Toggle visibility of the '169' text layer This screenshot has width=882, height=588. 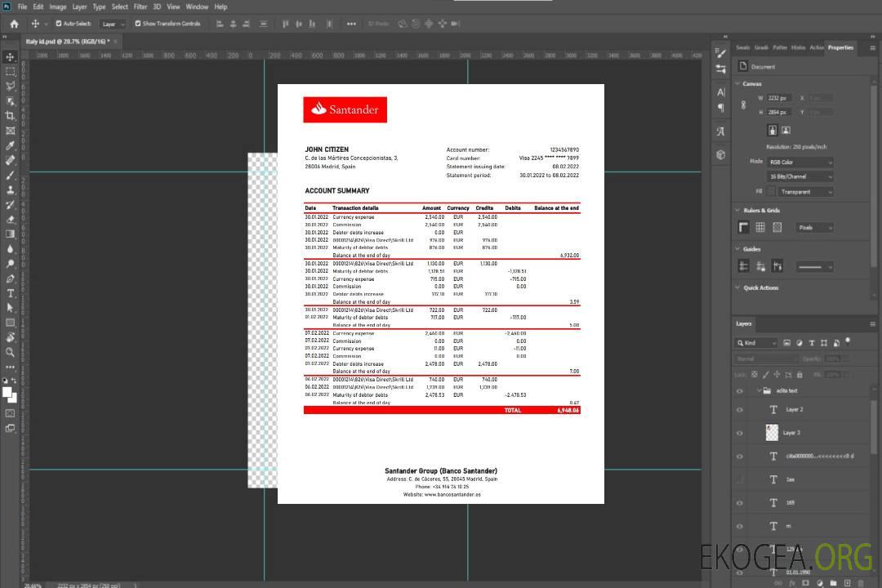tap(740, 503)
